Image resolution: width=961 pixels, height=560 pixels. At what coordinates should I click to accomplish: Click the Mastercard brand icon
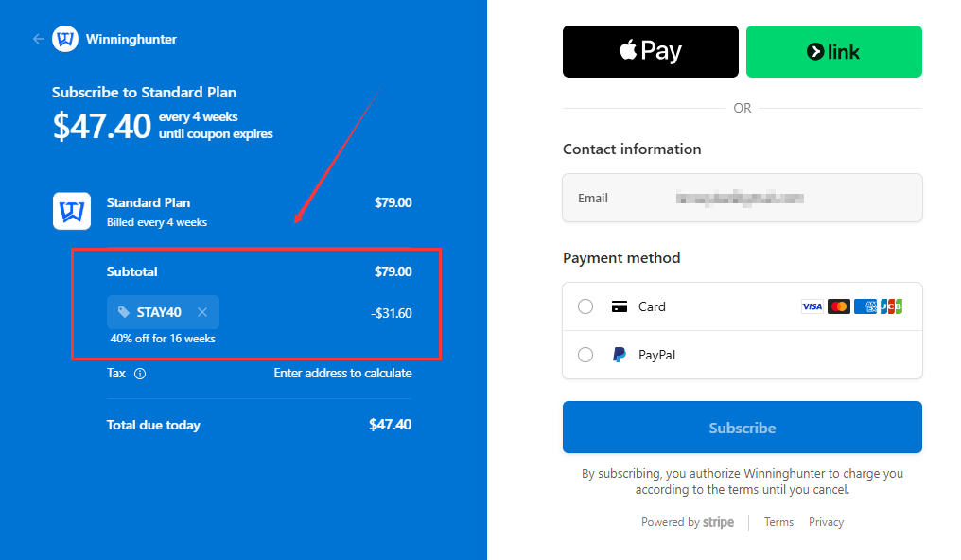(x=838, y=306)
